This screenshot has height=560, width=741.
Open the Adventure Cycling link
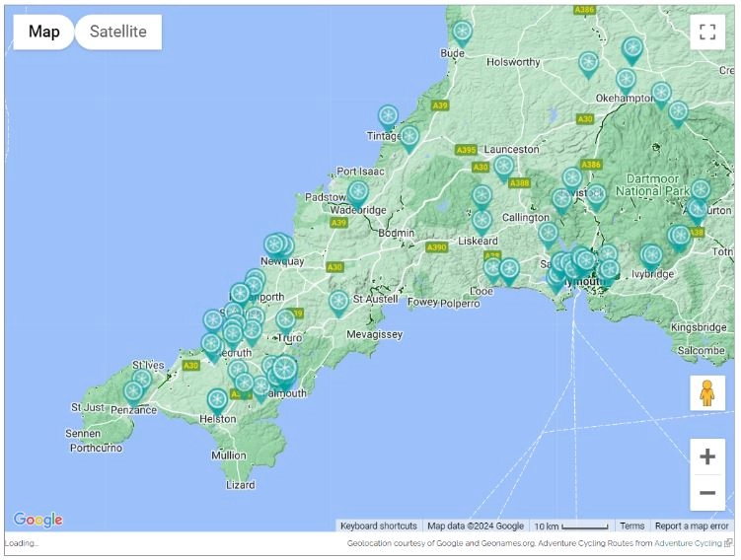click(688, 543)
